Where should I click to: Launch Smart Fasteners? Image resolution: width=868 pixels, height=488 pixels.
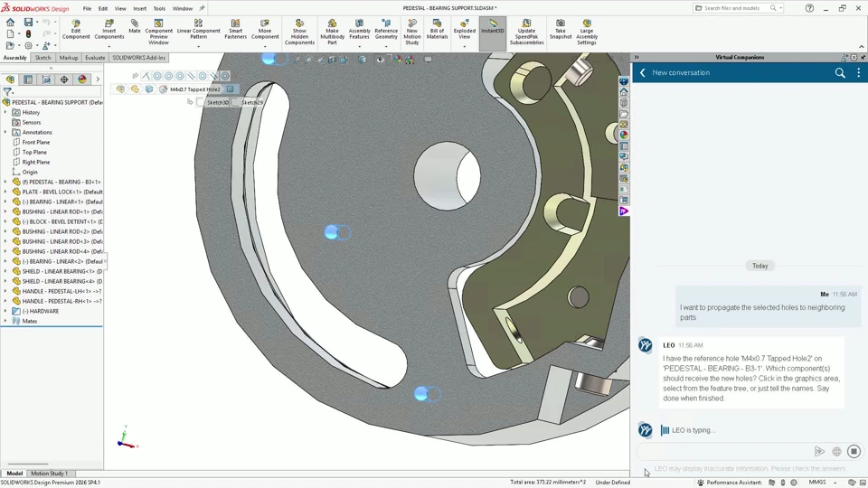(x=235, y=29)
